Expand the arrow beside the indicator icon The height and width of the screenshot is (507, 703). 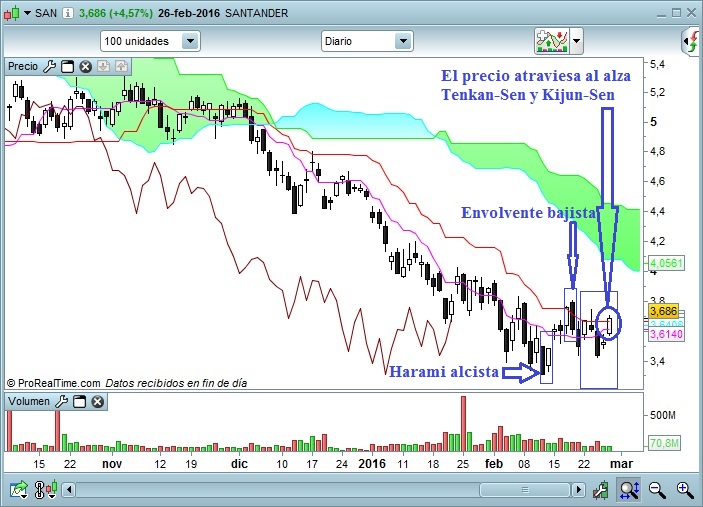[577, 41]
